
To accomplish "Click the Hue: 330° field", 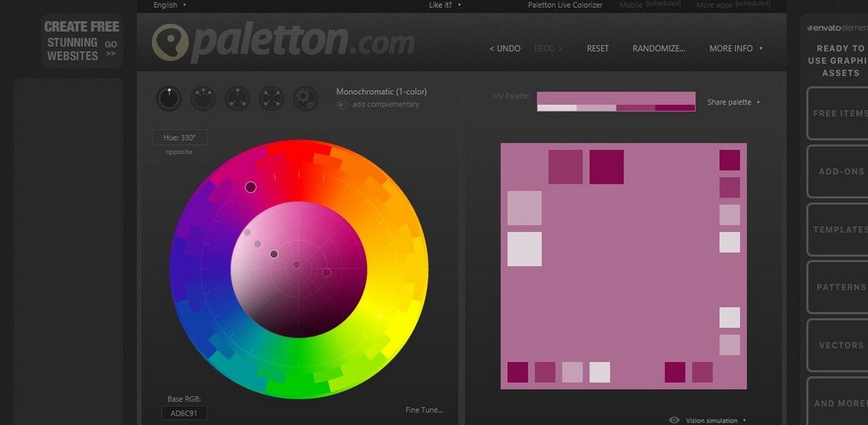I will pos(180,137).
